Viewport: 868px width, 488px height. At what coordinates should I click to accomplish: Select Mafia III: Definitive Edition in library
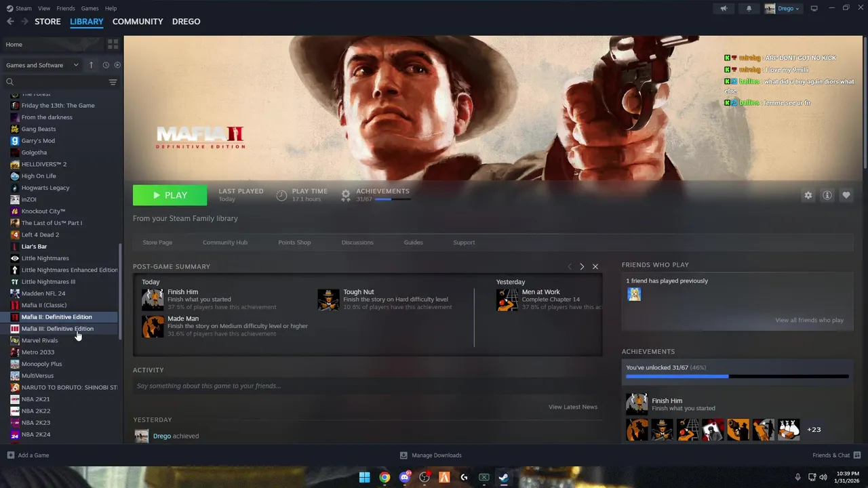[x=59, y=329]
